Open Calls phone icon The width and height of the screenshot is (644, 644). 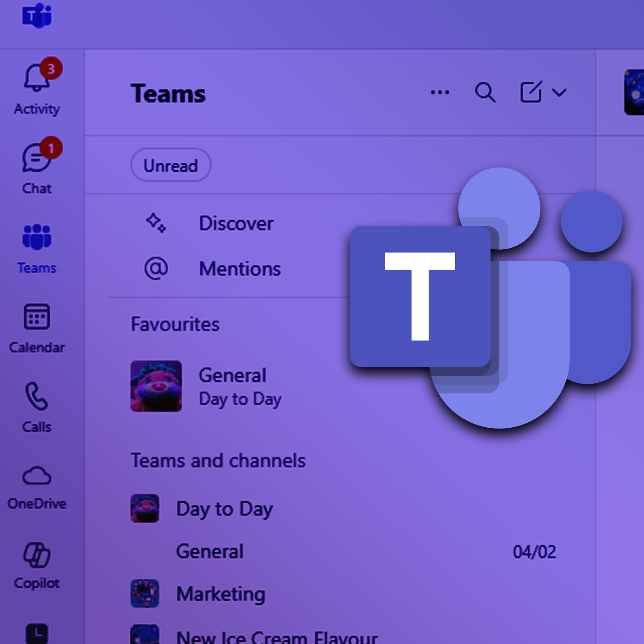[37, 396]
